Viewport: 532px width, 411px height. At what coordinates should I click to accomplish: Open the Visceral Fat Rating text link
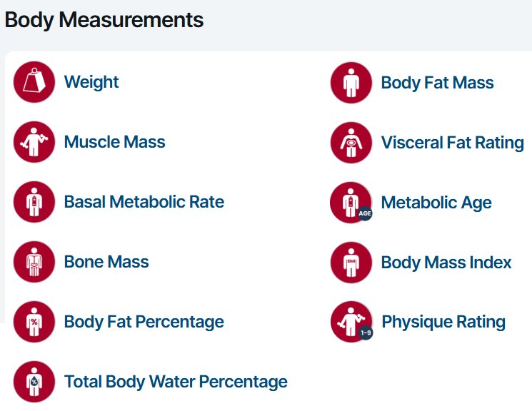coord(452,143)
